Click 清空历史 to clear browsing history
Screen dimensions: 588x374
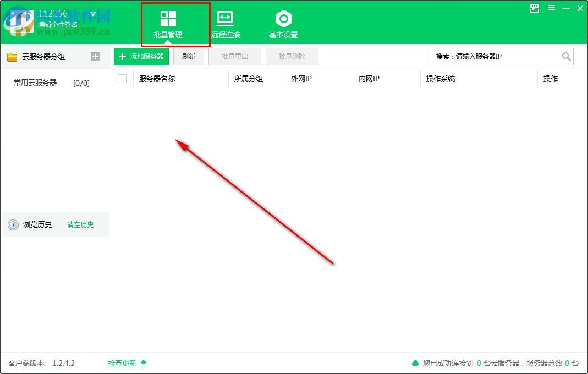pos(80,224)
